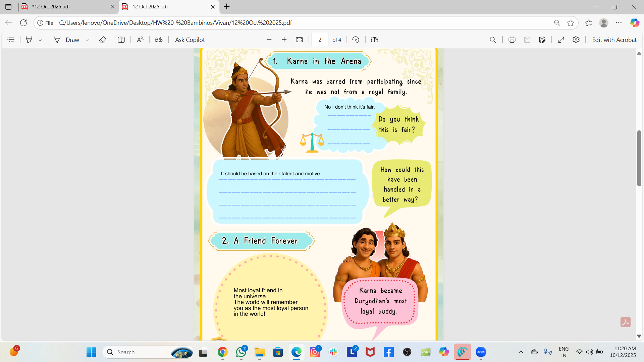Screen dimensions: 644x362
Task: Select the Erase tool in PDF toolbar
Action: (x=102, y=40)
